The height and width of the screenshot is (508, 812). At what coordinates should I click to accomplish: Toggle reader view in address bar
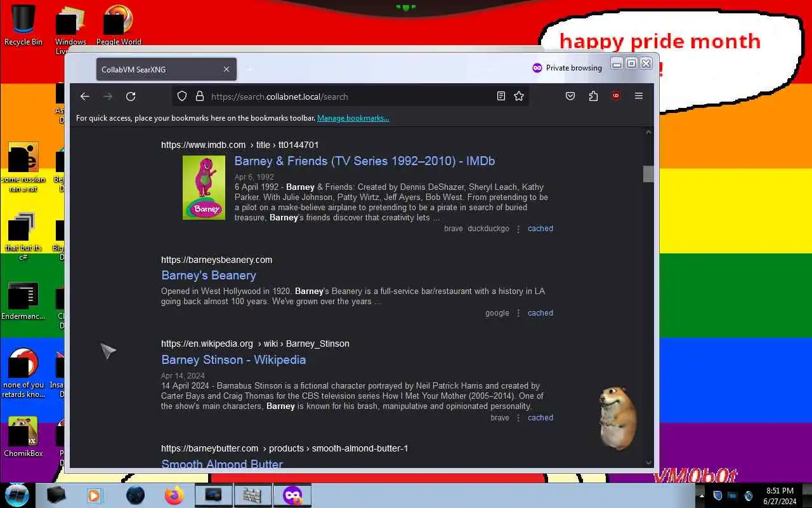click(x=501, y=96)
